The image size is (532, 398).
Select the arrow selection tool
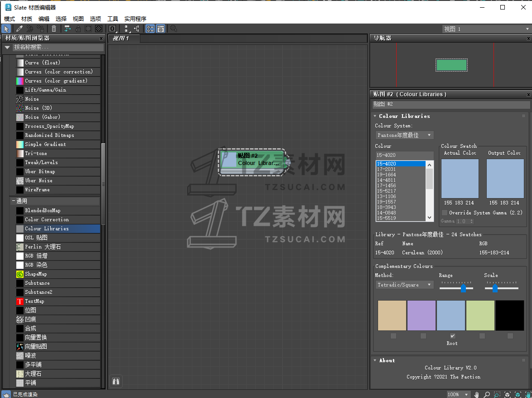point(6,29)
